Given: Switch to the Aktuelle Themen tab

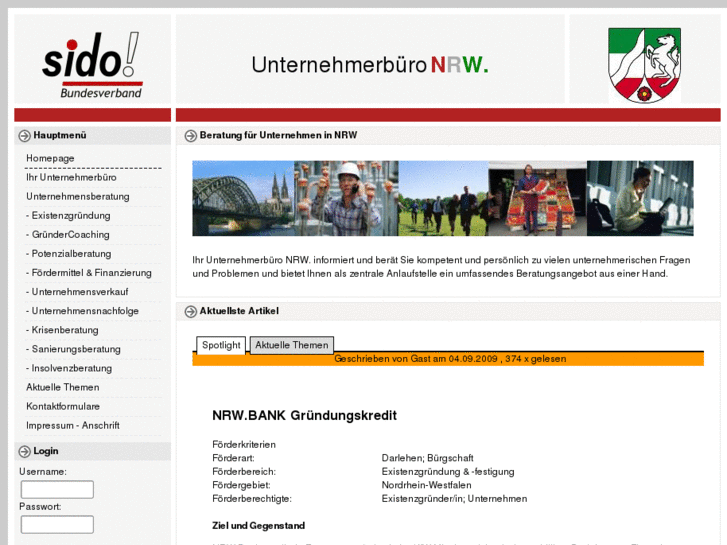Looking at the screenshot, I should click(292, 345).
